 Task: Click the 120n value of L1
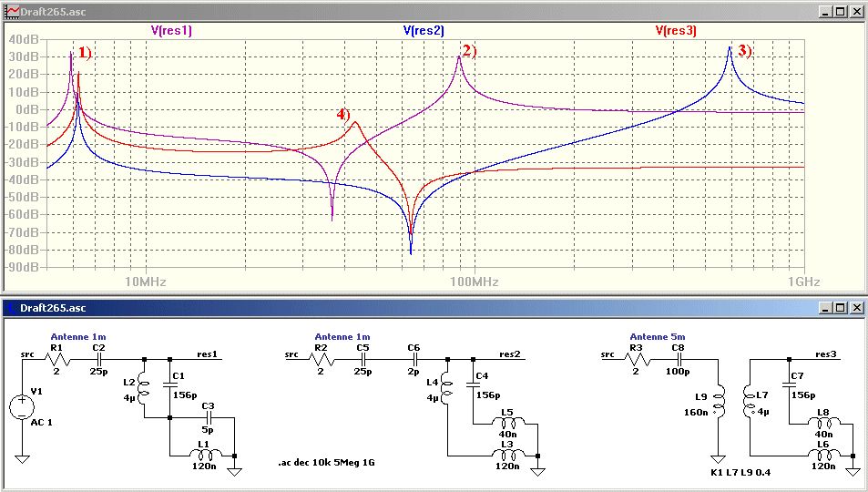tap(204, 466)
